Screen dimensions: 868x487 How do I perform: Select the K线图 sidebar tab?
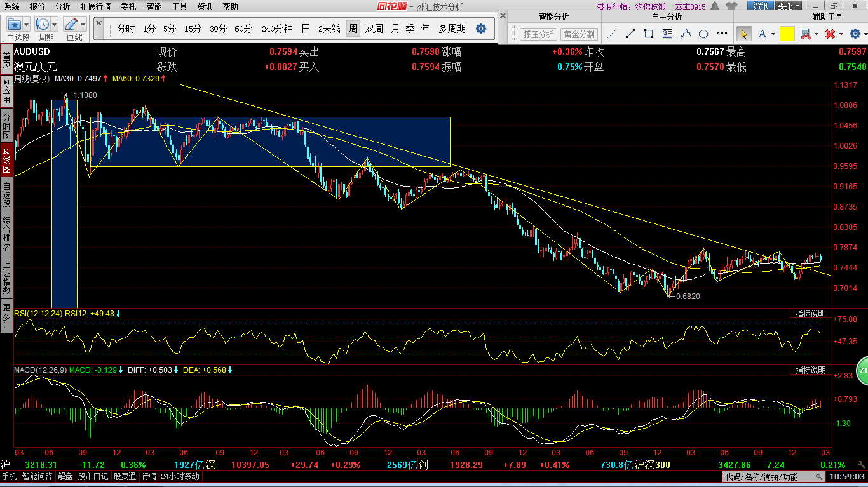click(x=6, y=161)
